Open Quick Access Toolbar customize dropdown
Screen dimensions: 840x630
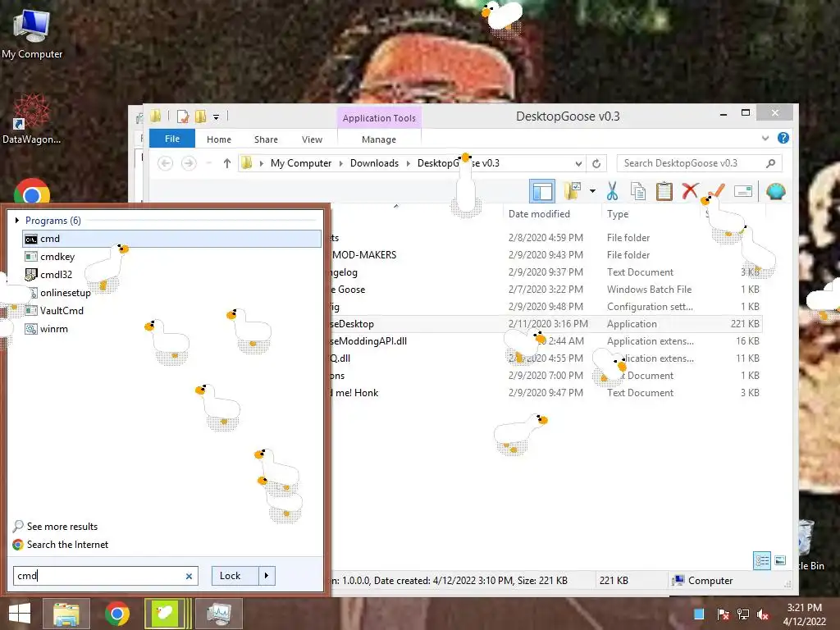pos(216,116)
